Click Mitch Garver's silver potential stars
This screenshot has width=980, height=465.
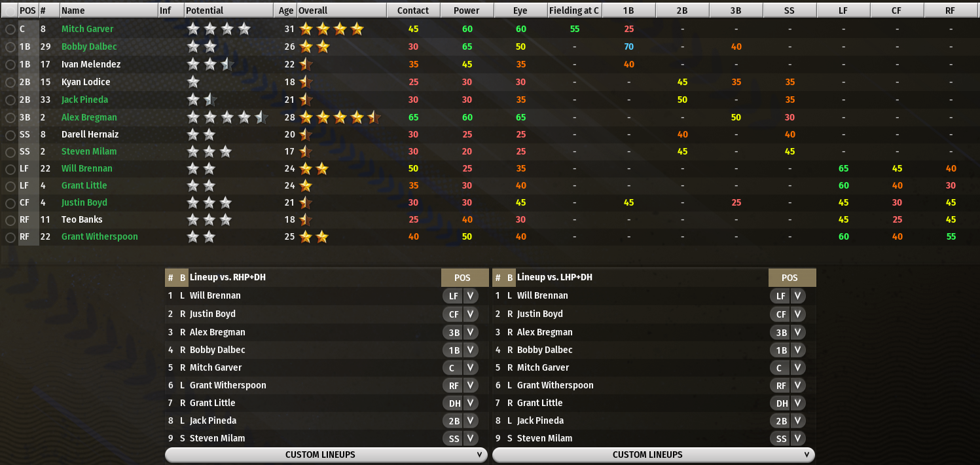(x=219, y=29)
